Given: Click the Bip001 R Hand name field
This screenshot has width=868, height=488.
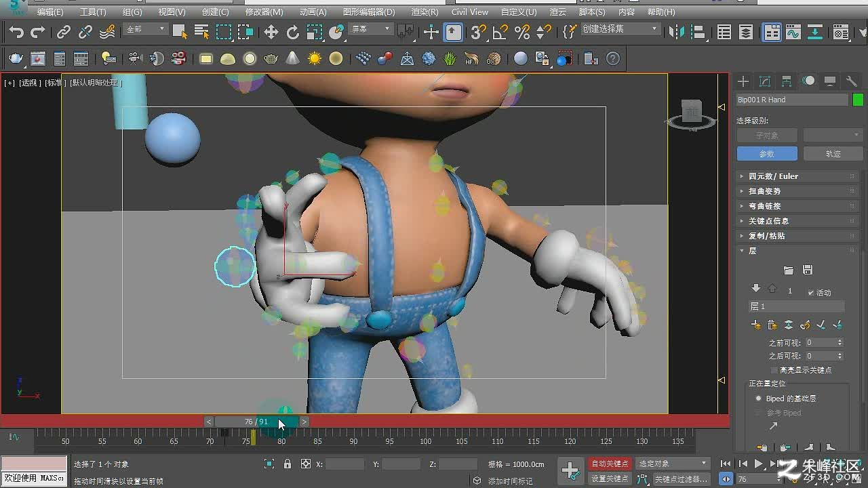Looking at the screenshot, I should coord(792,100).
